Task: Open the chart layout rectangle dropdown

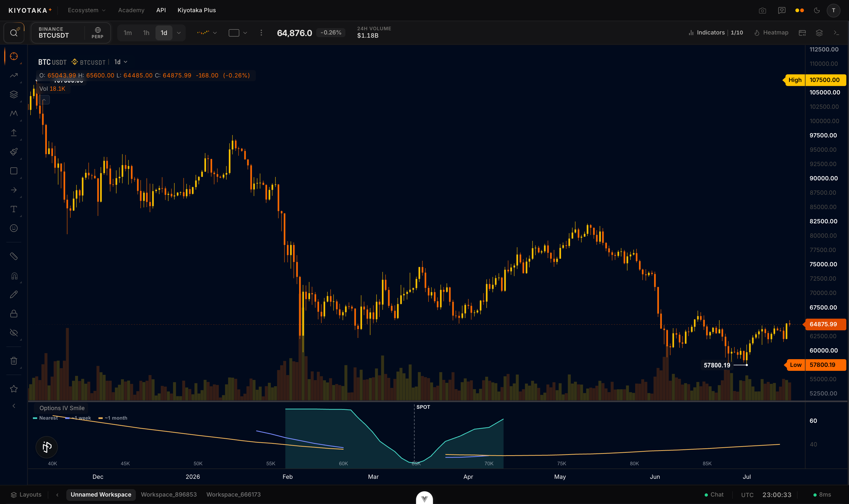Action: [x=238, y=33]
